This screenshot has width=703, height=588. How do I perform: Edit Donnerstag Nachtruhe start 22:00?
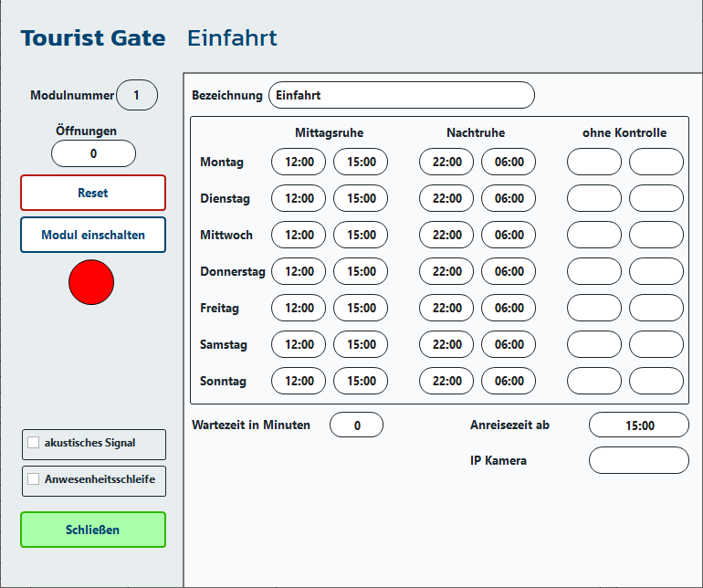(x=446, y=271)
